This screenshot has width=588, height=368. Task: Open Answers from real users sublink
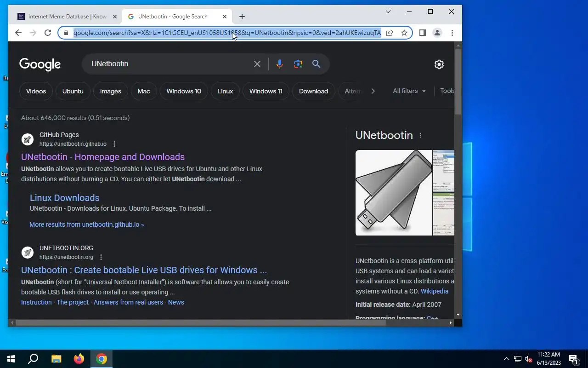[x=128, y=302]
